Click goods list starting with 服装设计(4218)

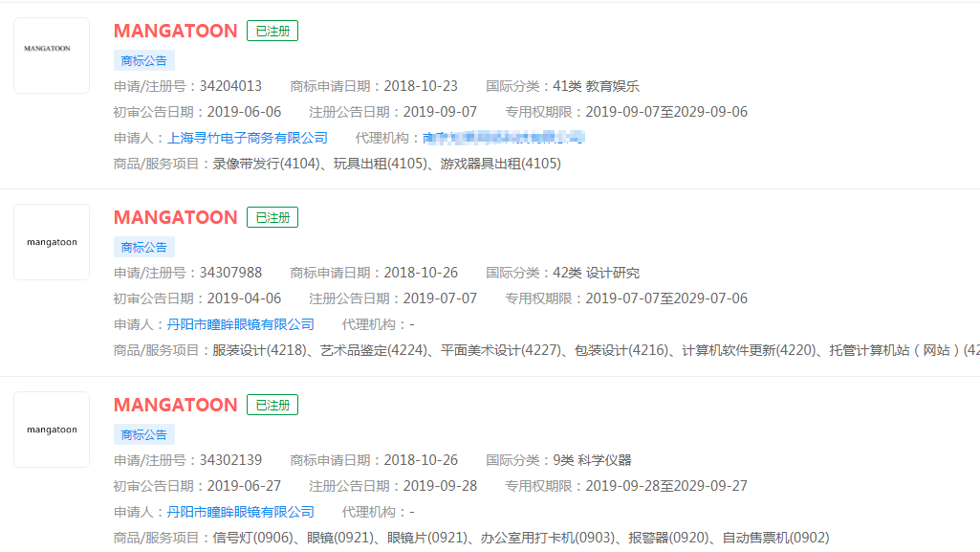[x=597, y=351]
